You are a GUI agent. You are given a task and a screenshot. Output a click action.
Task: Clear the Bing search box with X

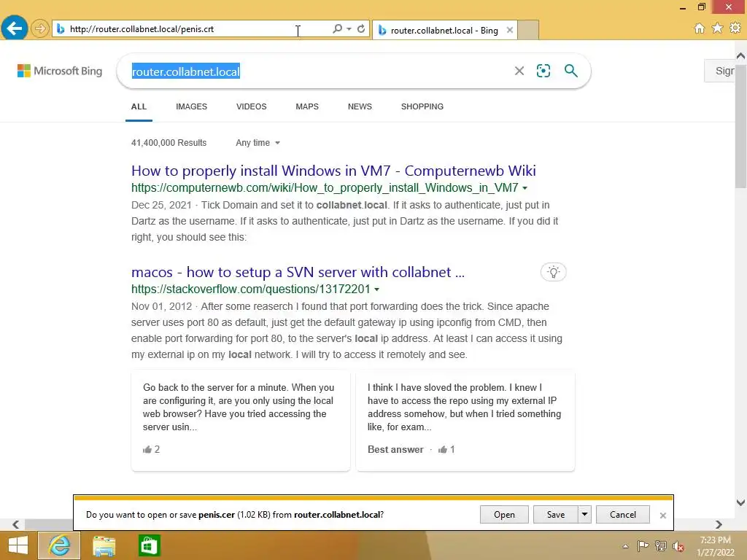click(519, 71)
